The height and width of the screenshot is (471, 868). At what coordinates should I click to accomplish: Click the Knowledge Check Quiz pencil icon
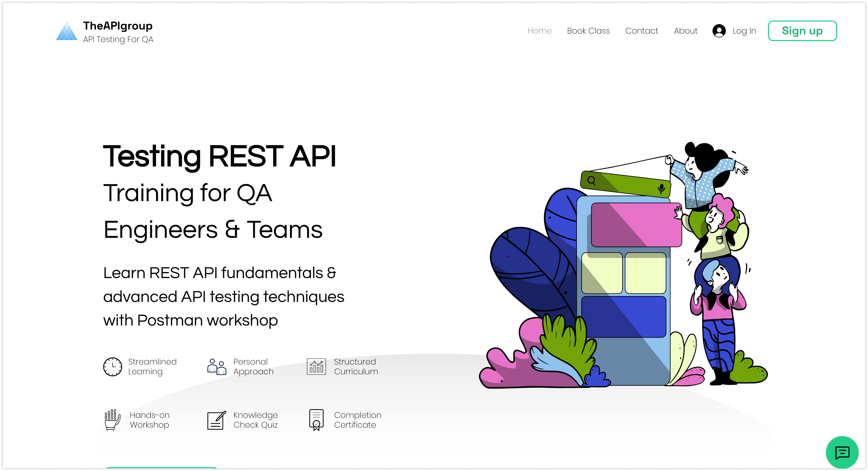[216, 420]
